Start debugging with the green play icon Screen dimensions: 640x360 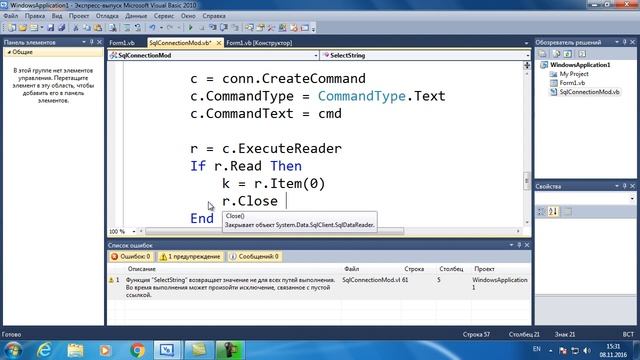(190, 28)
